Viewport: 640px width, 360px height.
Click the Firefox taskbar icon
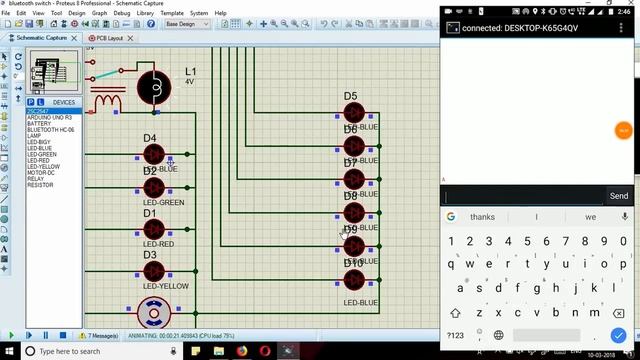tap(242, 351)
